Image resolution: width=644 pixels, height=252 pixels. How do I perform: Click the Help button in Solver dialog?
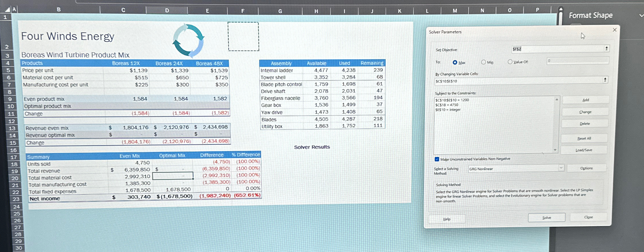(447, 219)
